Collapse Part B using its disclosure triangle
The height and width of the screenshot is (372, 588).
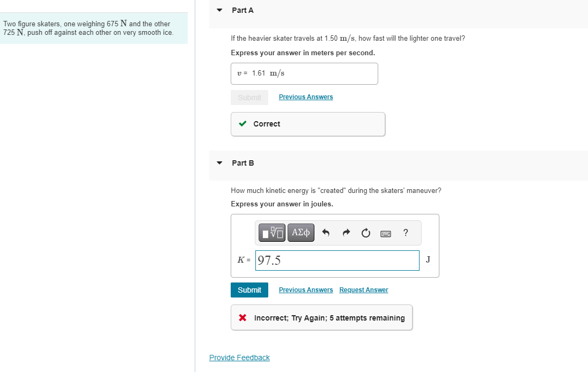tap(219, 162)
